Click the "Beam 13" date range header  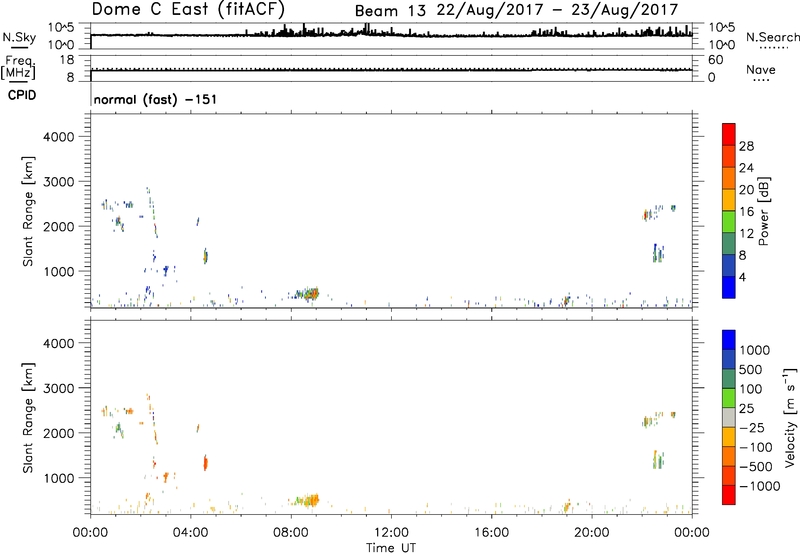pos(516,10)
